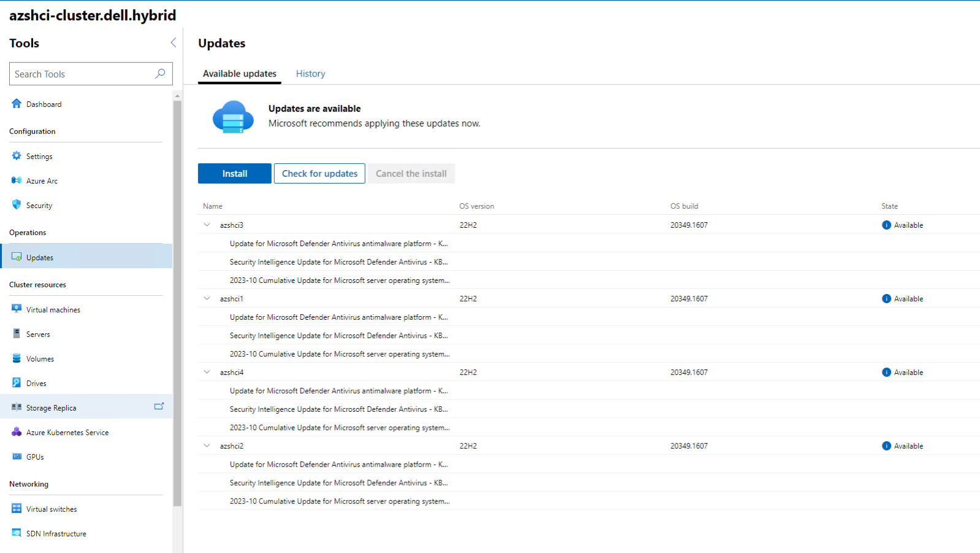Click the Settings gear icon

pos(17,156)
